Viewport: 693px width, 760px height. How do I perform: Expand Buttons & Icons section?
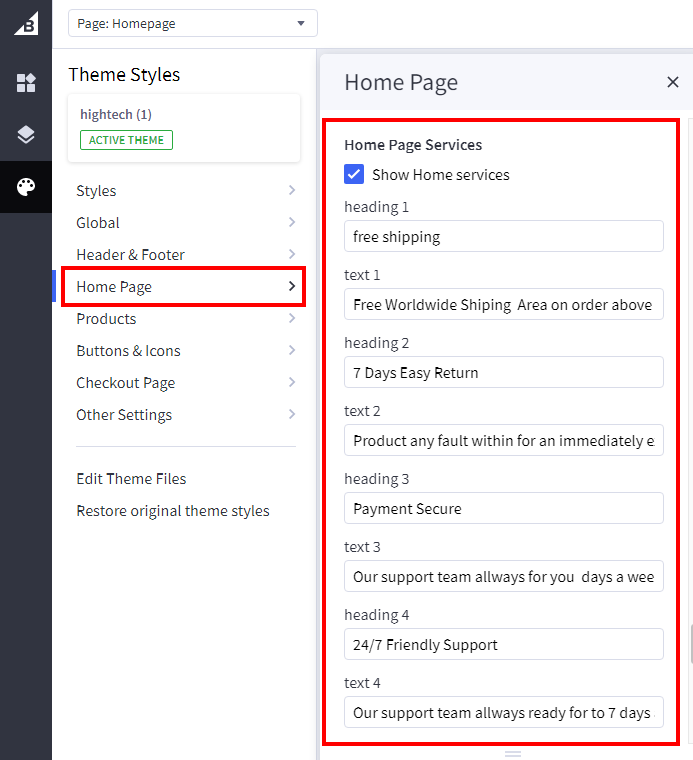pos(185,351)
